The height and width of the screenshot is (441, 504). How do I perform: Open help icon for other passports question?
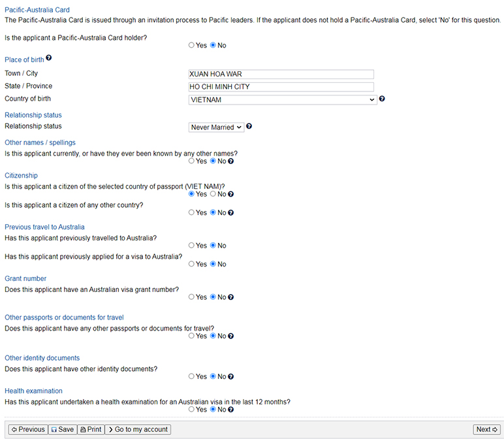pyautogui.click(x=231, y=336)
